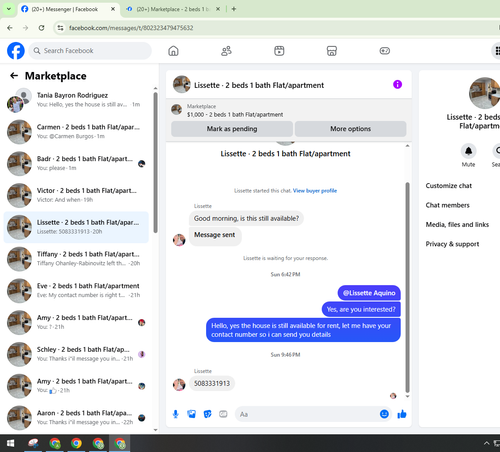Viewport: 500px width, 452px height.
Task: Open a new browser tab
Action: (x=234, y=9)
